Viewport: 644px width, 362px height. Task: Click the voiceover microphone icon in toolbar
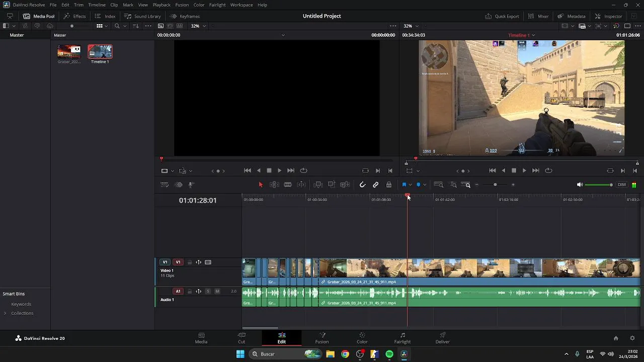tap(191, 185)
